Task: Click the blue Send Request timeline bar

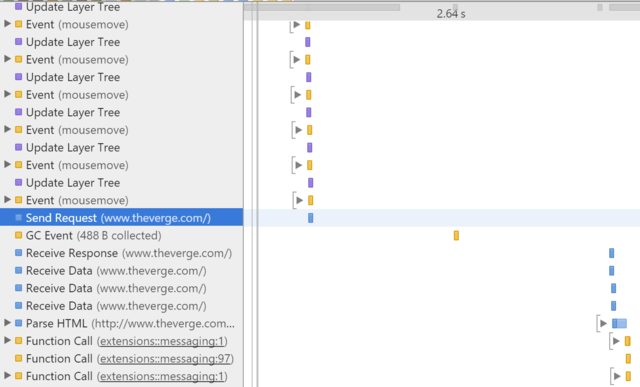Action: tap(311, 218)
